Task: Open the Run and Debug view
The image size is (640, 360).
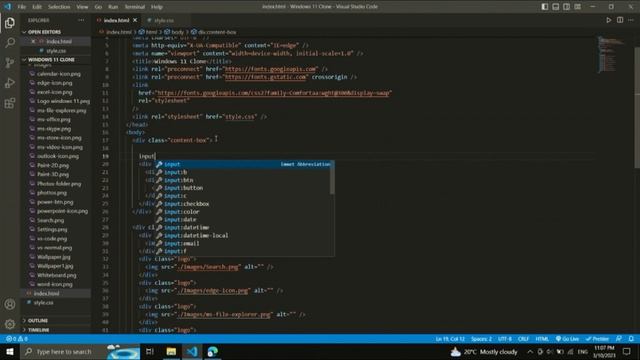Action: pos(10,83)
